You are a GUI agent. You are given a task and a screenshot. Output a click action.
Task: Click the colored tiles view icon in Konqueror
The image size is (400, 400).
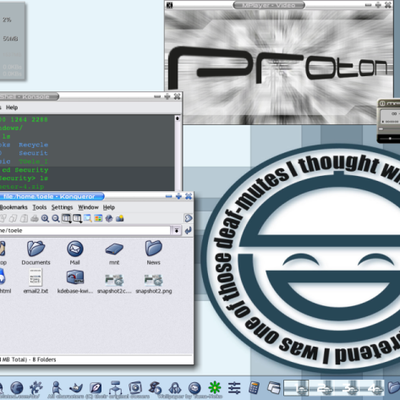tap(98, 219)
